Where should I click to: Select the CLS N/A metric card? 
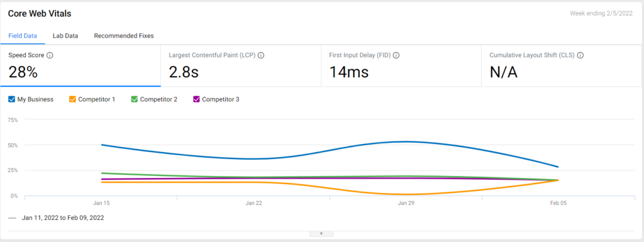click(561, 65)
